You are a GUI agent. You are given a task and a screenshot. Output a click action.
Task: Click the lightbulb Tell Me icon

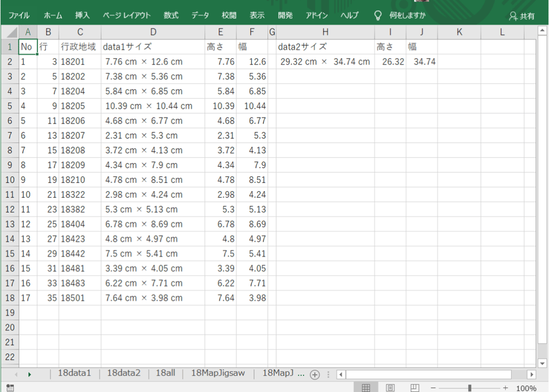tap(378, 15)
